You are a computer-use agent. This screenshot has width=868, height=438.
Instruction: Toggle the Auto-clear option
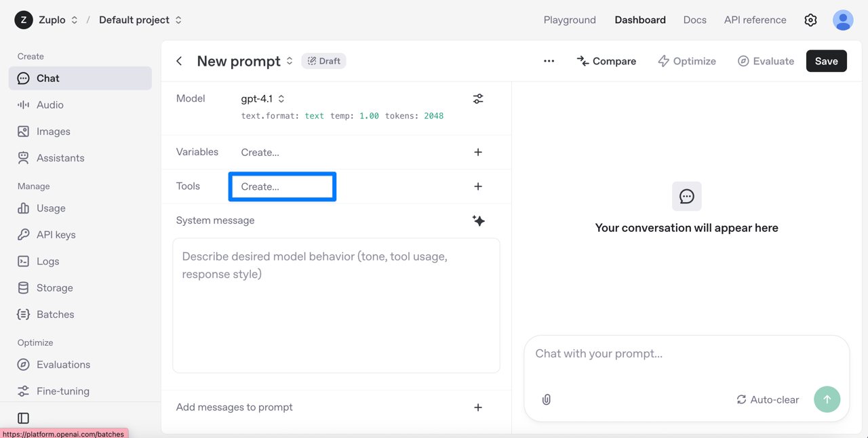coord(768,400)
